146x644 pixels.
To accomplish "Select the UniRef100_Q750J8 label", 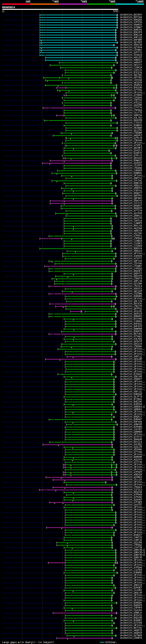I will [131, 138].
